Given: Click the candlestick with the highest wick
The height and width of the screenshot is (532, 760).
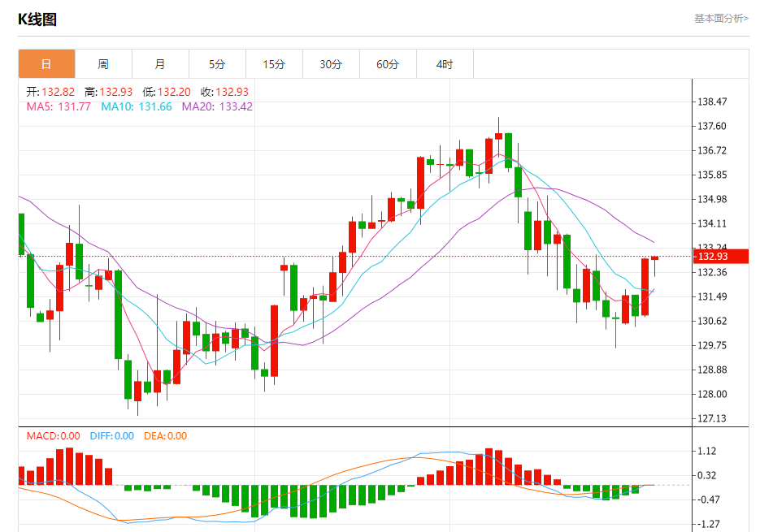Looking at the screenshot, I should coord(499,136).
